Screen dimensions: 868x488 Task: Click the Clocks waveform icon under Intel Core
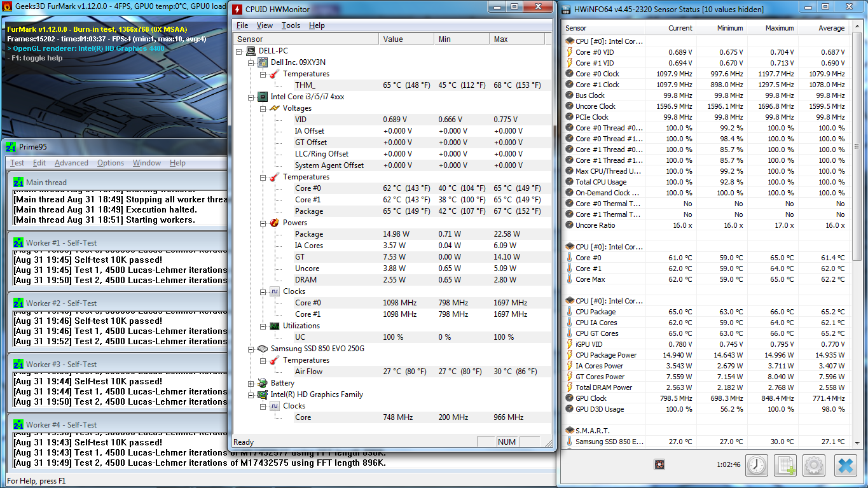click(274, 291)
